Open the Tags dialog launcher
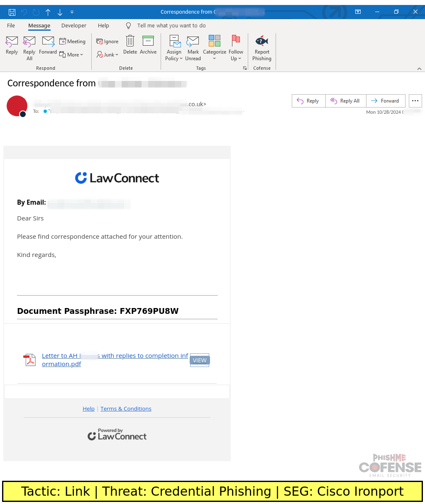The width and height of the screenshot is (425, 504). point(245,68)
